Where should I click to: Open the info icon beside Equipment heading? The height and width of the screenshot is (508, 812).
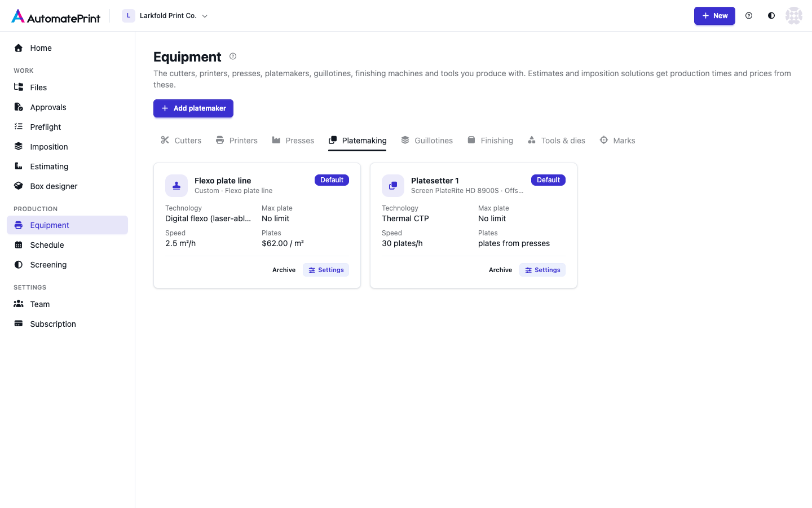pos(233,56)
